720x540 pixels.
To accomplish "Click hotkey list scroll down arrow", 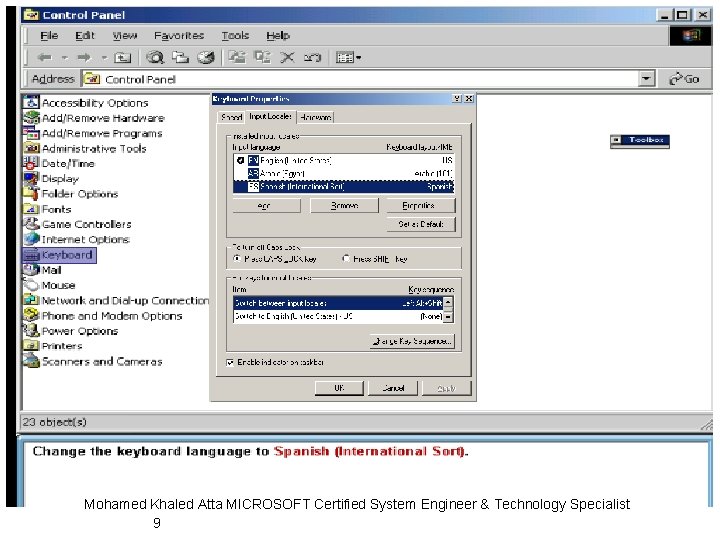I will pyautogui.click(x=448, y=317).
